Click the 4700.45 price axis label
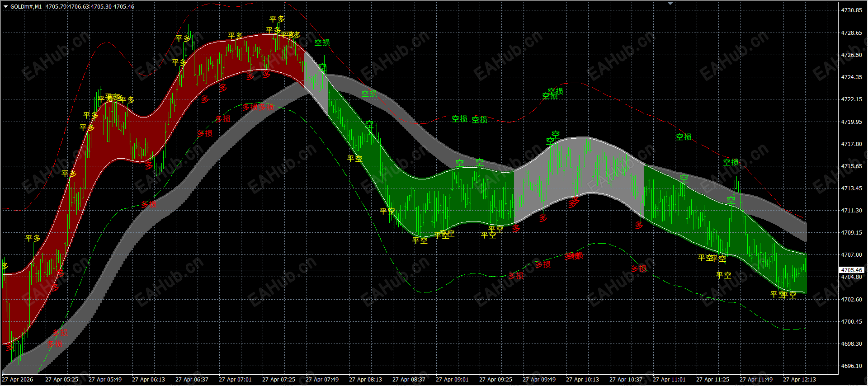 [851, 321]
